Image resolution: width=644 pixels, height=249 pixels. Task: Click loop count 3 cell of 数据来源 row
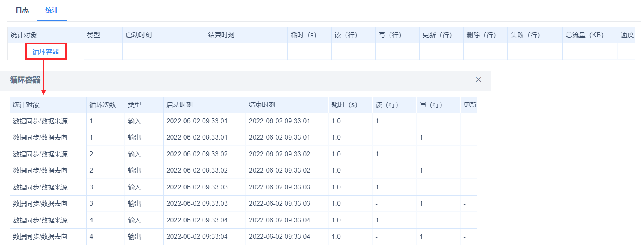click(x=91, y=187)
